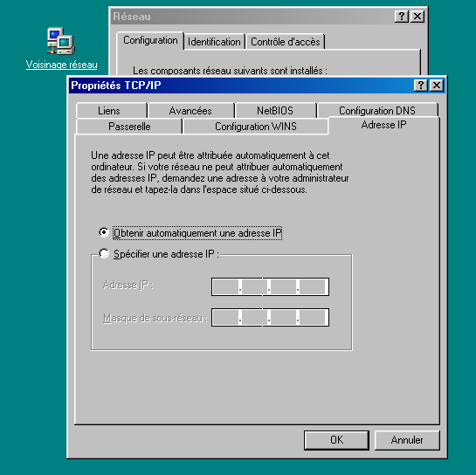Switch to the NetBIOS tab

(275, 111)
